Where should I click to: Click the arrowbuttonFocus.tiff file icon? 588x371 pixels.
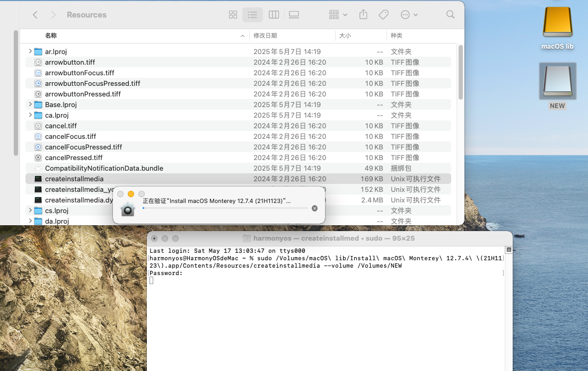(38, 73)
